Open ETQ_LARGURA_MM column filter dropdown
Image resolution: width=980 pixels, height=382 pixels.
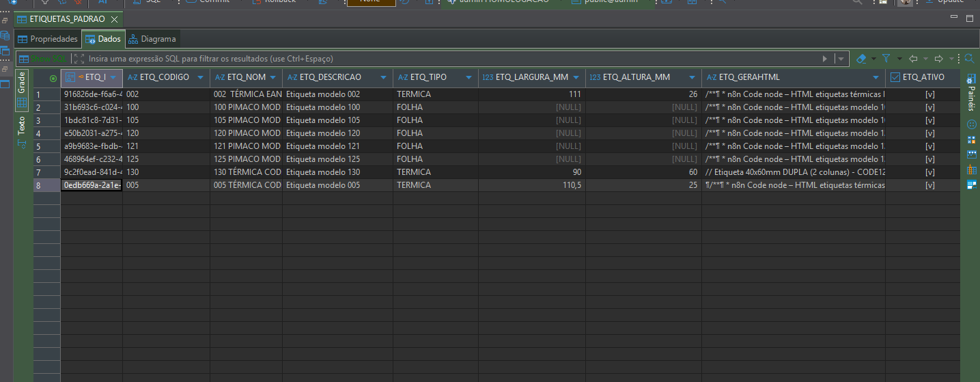point(576,78)
